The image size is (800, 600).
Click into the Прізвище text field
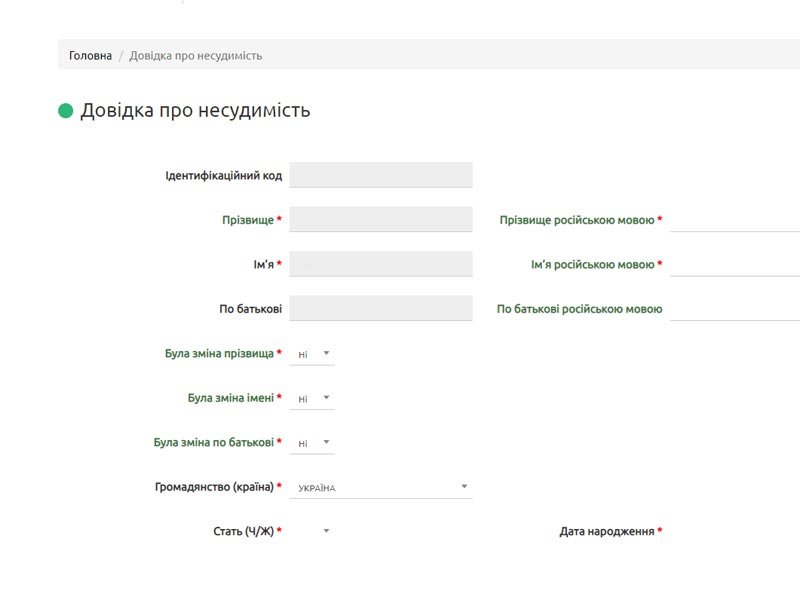380,219
